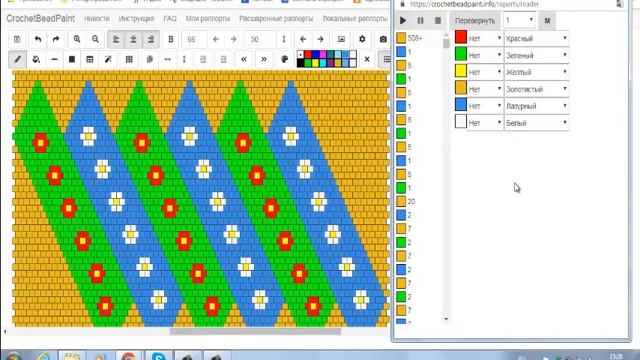Open the Золотистый color name dropdown
The width and height of the screenshot is (640, 360).
[x=536, y=89]
